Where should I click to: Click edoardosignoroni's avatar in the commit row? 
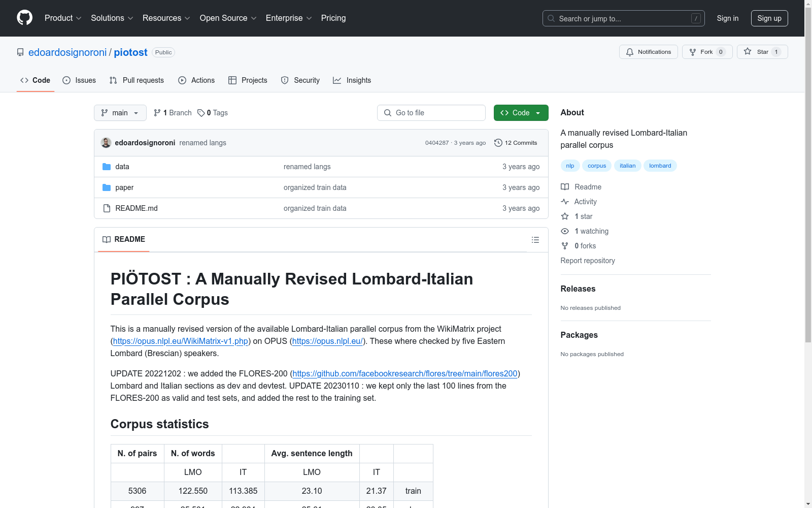coord(106,143)
